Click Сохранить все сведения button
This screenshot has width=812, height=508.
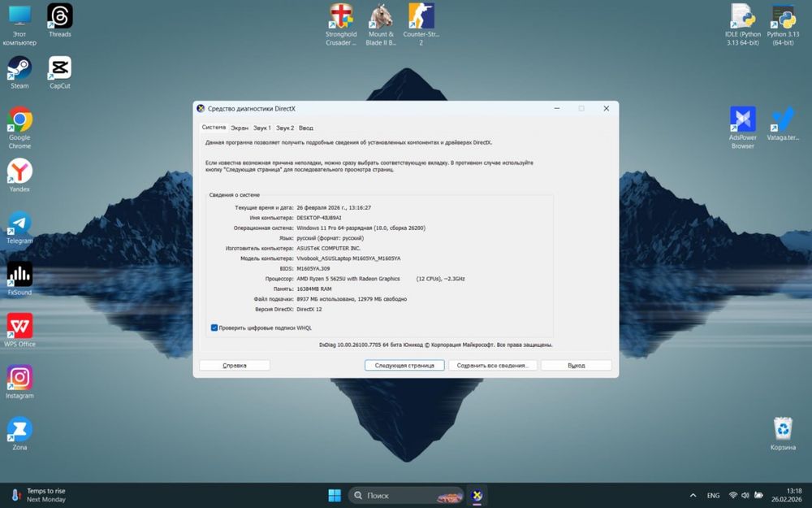493,366
